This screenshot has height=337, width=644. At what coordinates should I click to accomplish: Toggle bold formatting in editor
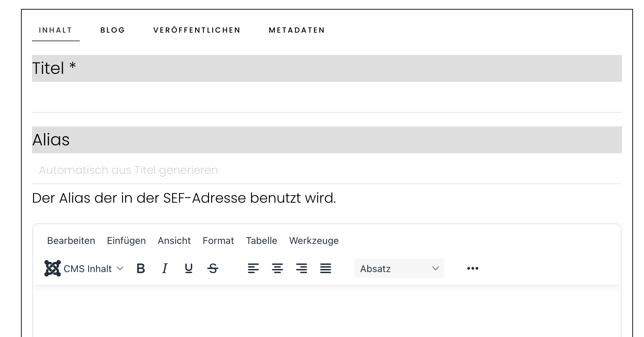point(141,268)
